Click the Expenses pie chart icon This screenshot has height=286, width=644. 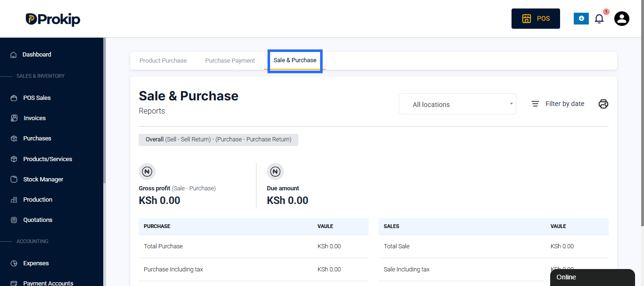(x=14, y=263)
